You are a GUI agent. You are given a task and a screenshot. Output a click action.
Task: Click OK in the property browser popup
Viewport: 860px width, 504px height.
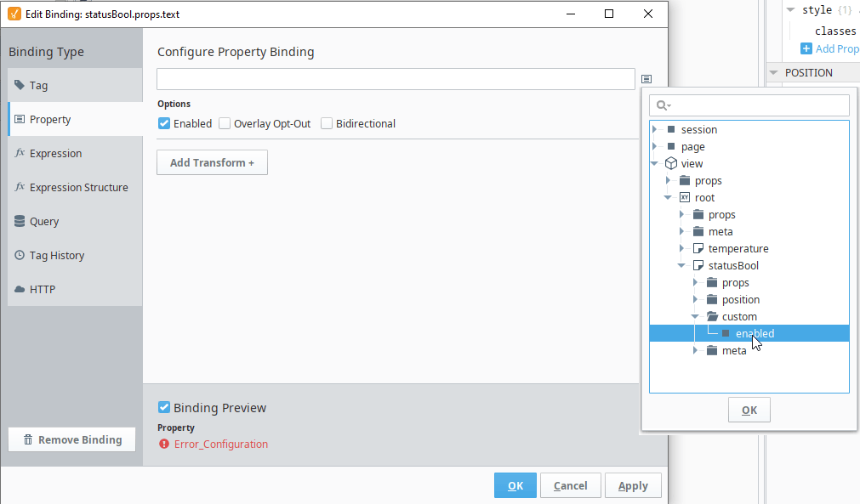(x=749, y=410)
